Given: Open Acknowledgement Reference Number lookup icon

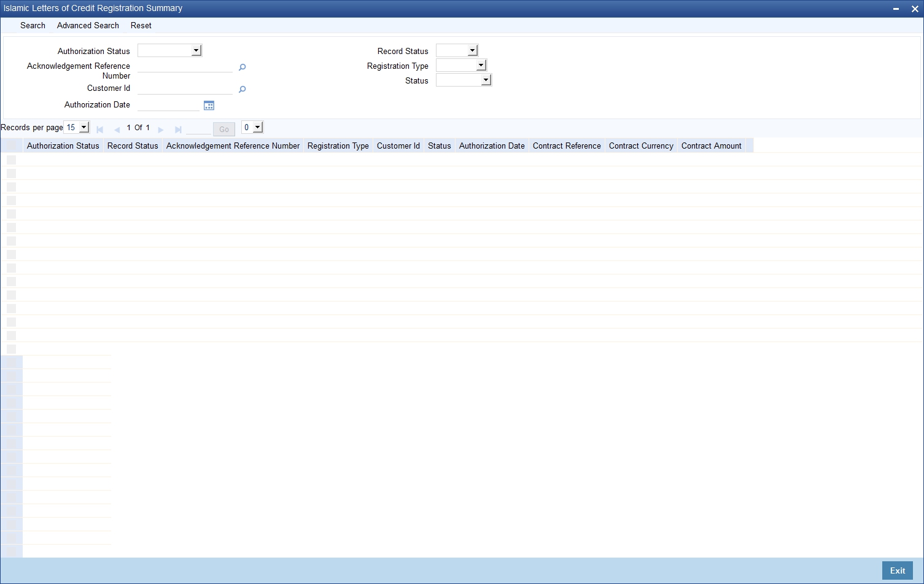Looking at the screenshot, I should pyautogui.click(x=242, y=67).
